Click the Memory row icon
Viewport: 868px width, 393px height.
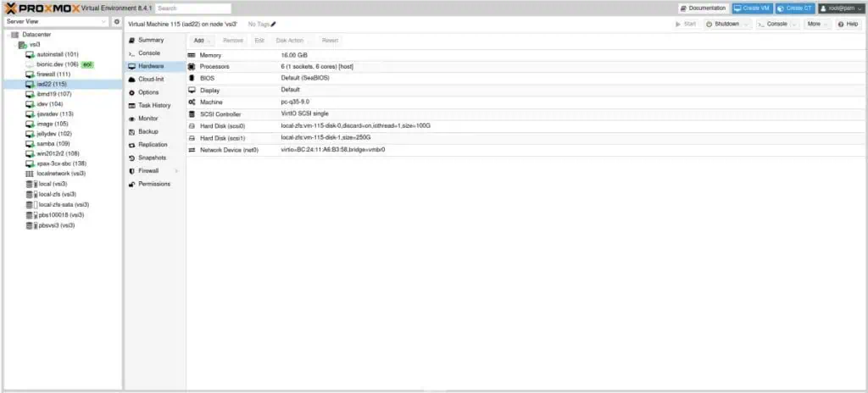coord(192,54)
